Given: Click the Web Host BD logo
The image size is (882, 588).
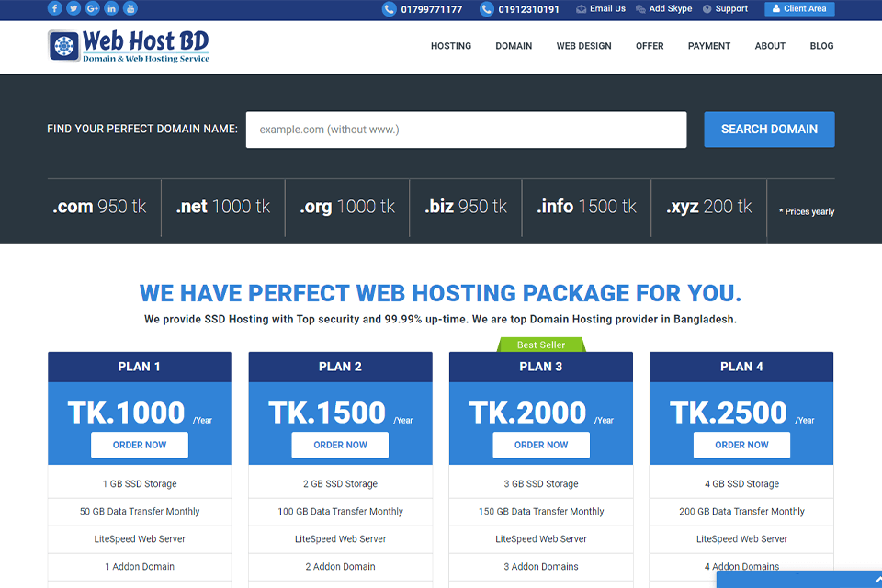Looking at the screenshot, I should [129, 46].
